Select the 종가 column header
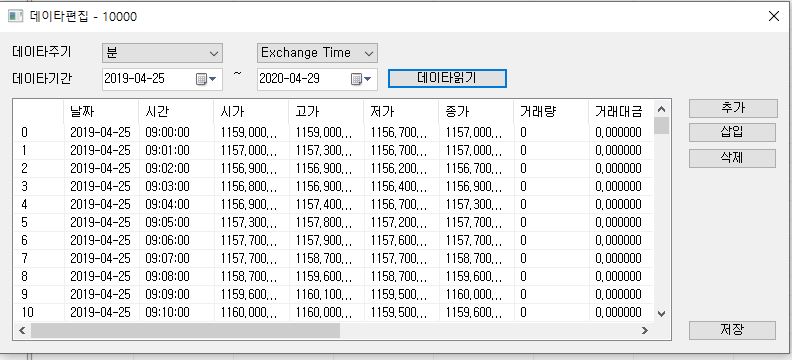The width and height of the screenshot is (792, 360). (476, 112)
